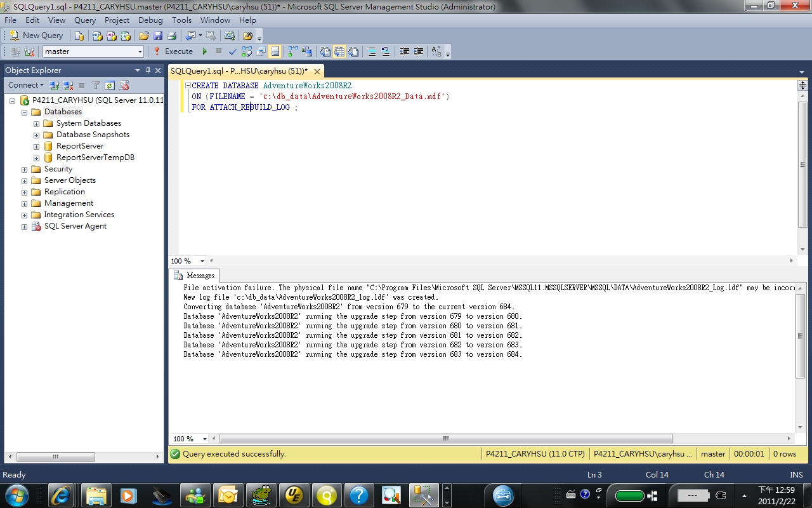This screenshot has width=812, height=508.
Task: Increase indent of selected lines
Action: 418,51
